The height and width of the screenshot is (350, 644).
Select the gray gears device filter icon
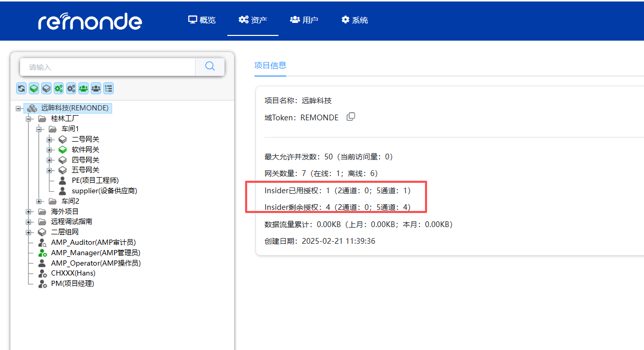click(x=71, y=88)
